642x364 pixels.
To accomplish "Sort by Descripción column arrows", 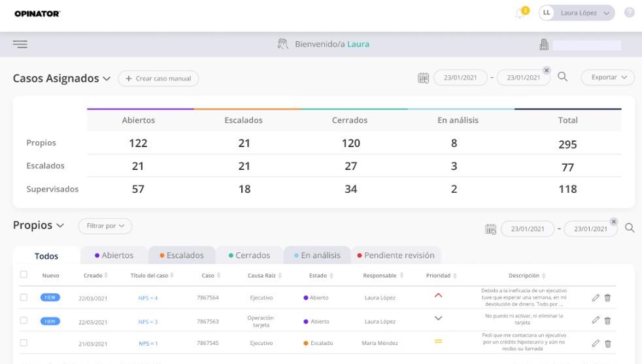I will (x=544, y=276).
